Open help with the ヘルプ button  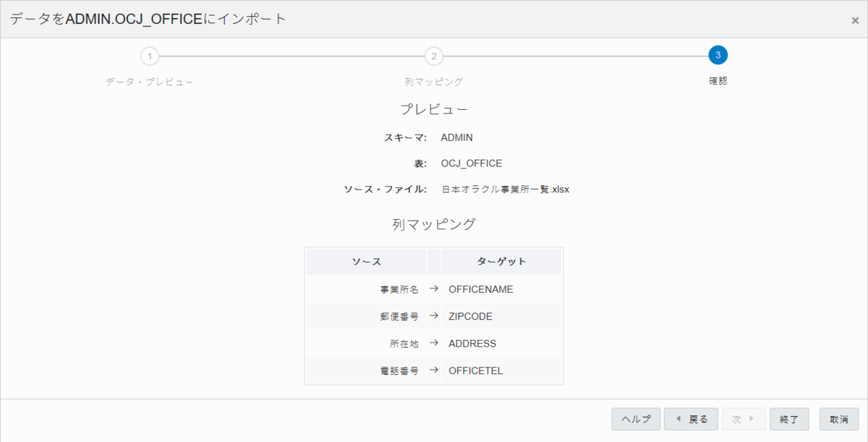point(636,419)
